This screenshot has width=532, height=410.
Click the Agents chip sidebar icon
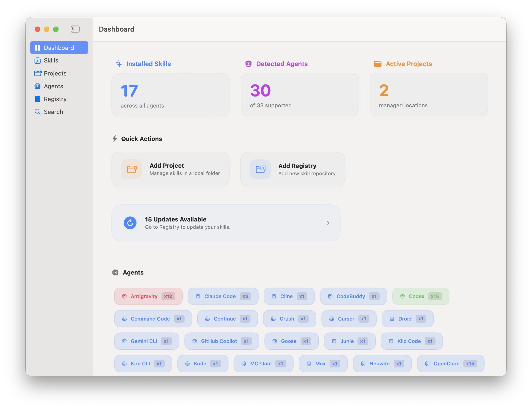(38, 86)
